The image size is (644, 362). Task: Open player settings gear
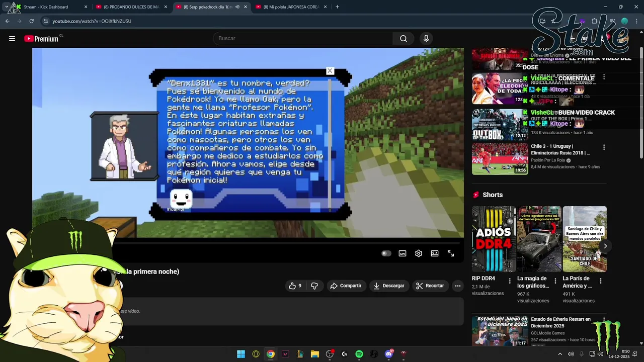pyautogui.click(x=419, y=253)
